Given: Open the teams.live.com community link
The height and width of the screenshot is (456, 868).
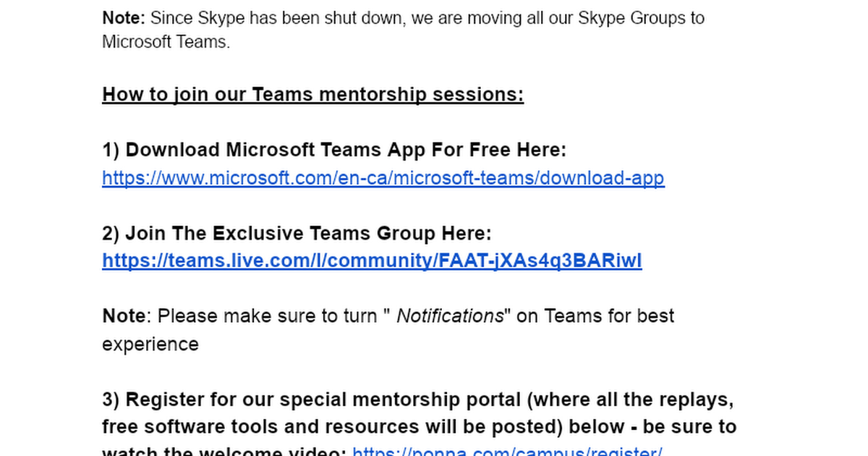Looking at the screenshot, I should [372, 261].
